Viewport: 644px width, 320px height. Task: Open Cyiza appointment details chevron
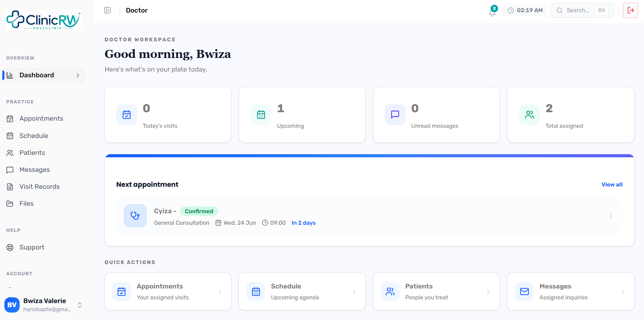pyautogui.click(x=611, y=216)
